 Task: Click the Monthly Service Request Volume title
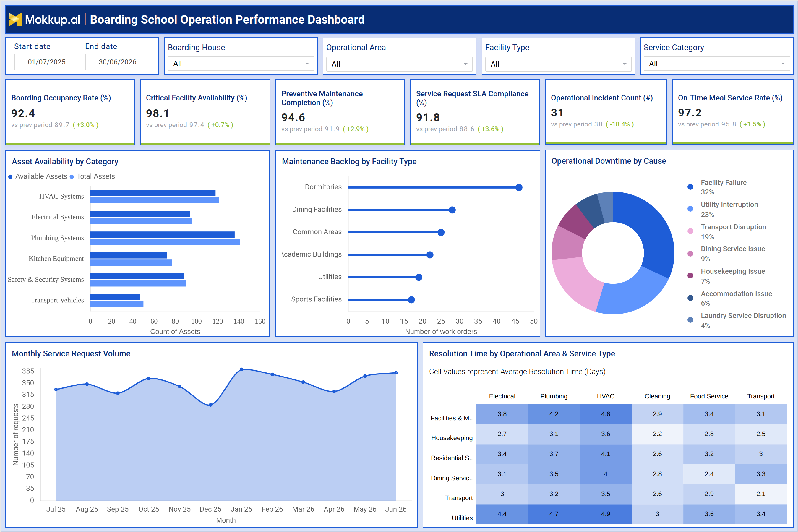coord(71,353)
